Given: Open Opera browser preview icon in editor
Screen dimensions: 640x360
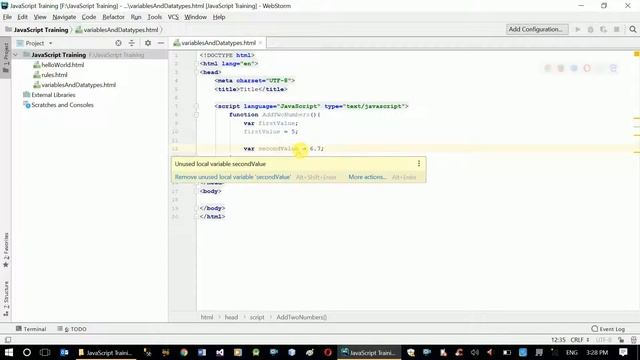Looking at the screenshot, I should tap(587, 68).
